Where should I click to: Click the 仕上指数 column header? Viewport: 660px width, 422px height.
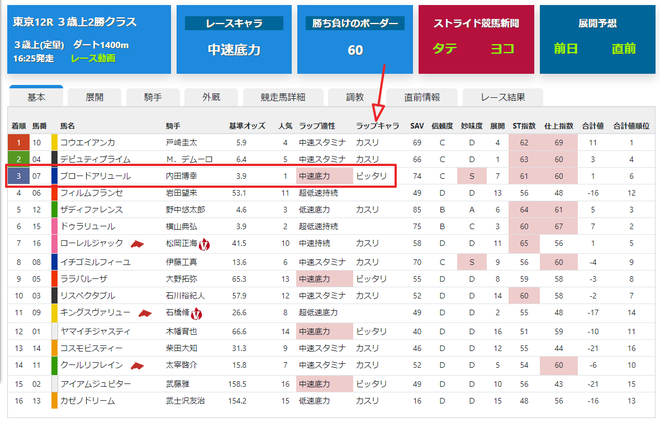coord(559,126)
